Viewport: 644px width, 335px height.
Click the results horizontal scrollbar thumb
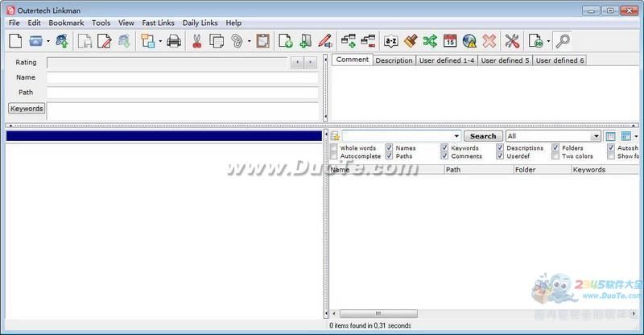tap(378, 313)
